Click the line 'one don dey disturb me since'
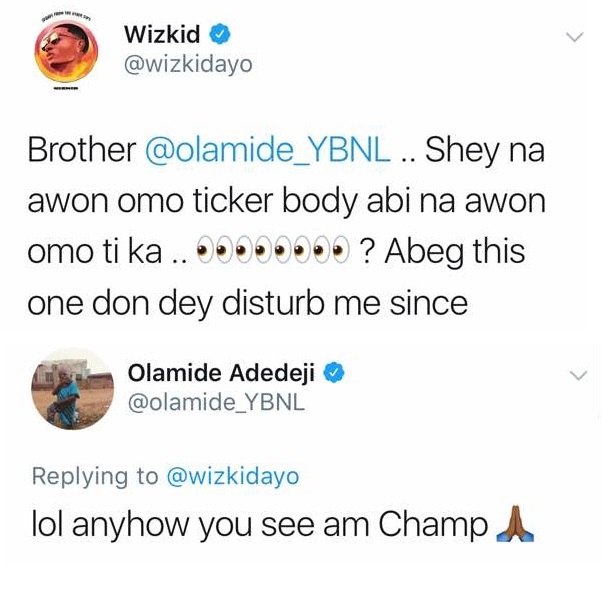Viewport: 602px width, 602px height. coord(248,302)
